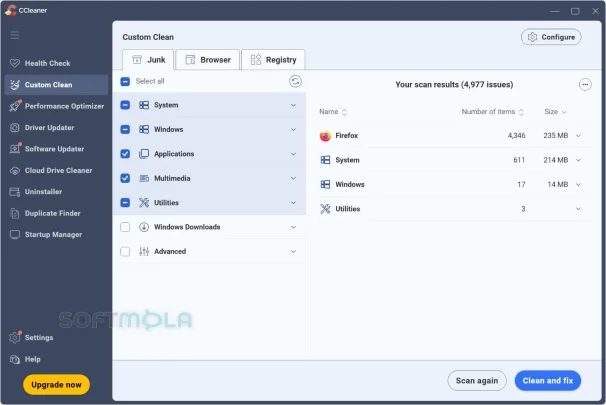Click the Performance Optimizer rocket icon
Image resolution: width=606 pixels, height=405 pixels.
tap(15, 106)
